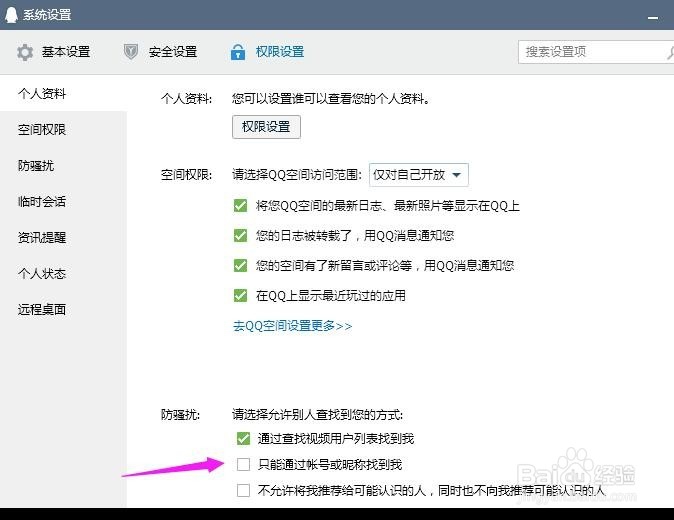The image size is (674, 520).
Task: Uncheck 您的空间有了新留言或评论等 notification
Action: pyautogui.click(x=240, y=266)
